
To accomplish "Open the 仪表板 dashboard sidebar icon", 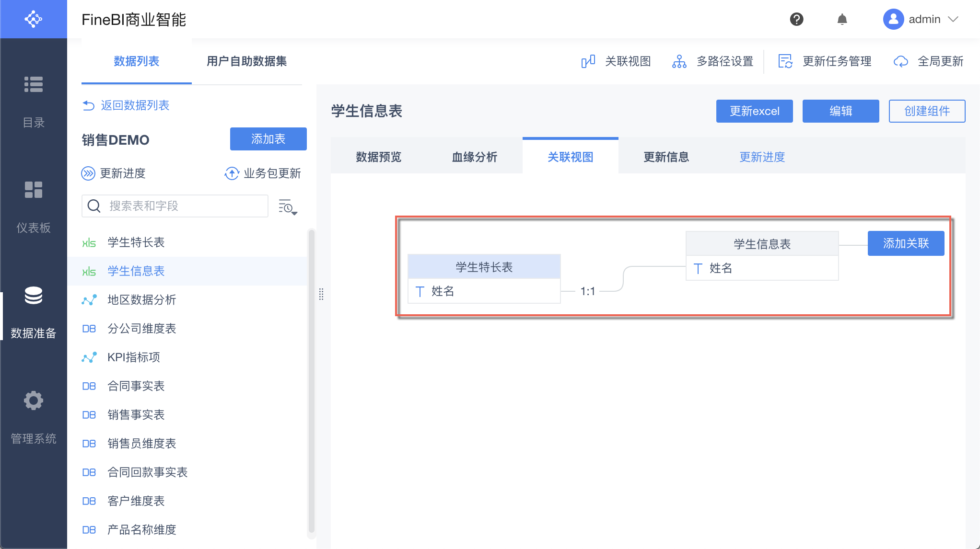I will pyautogui.click(x=34, y=190).
